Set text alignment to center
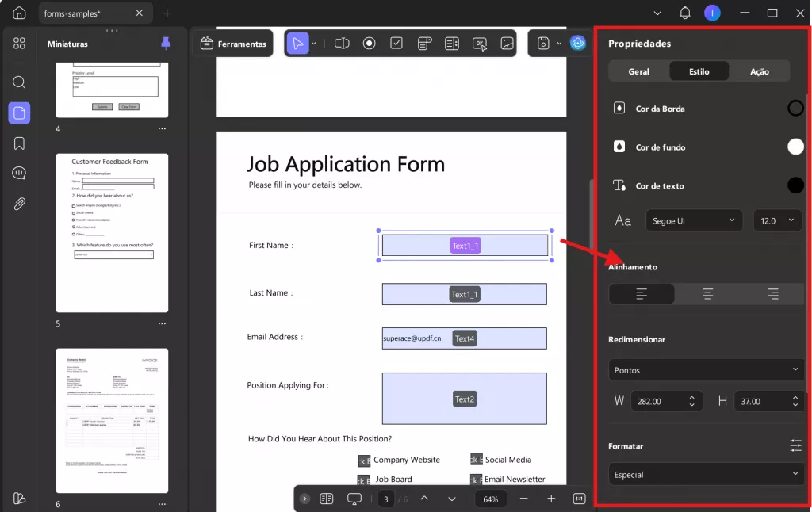Viewport: 812px width, 512px height. click(x=707, y=294)
